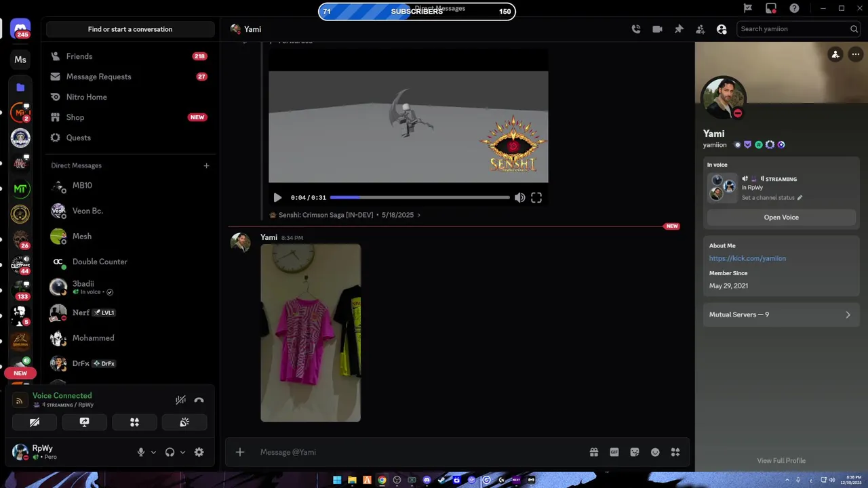Open MB10 direct message

pyautogui.click(x=129, y=185)
